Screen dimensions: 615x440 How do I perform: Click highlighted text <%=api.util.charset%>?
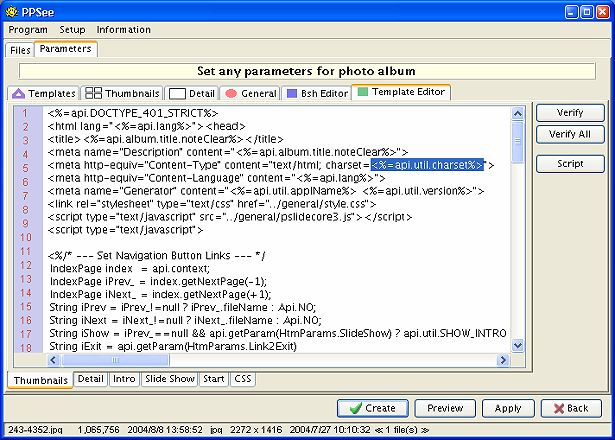427,165
